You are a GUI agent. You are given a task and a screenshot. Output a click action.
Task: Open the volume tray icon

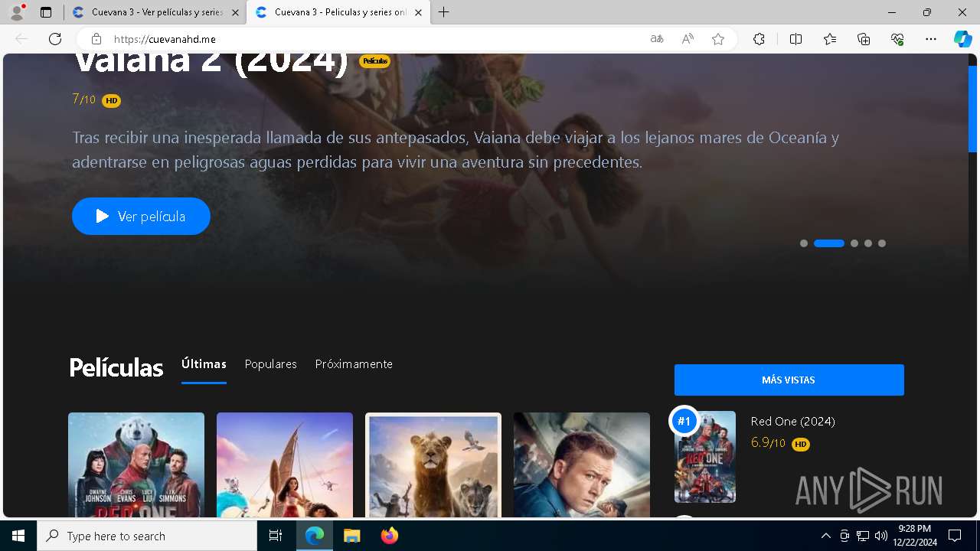[880, 536]
